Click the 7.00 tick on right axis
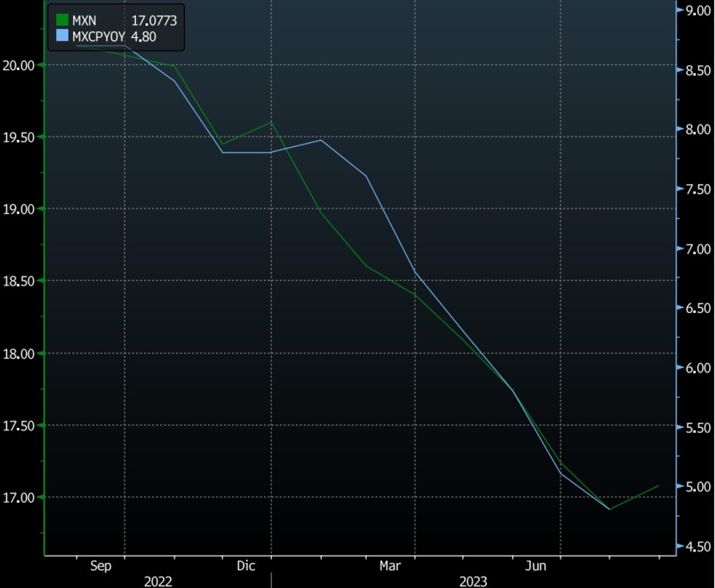The height and width of the screenshot is (588, 715). [x=697, y=249]
